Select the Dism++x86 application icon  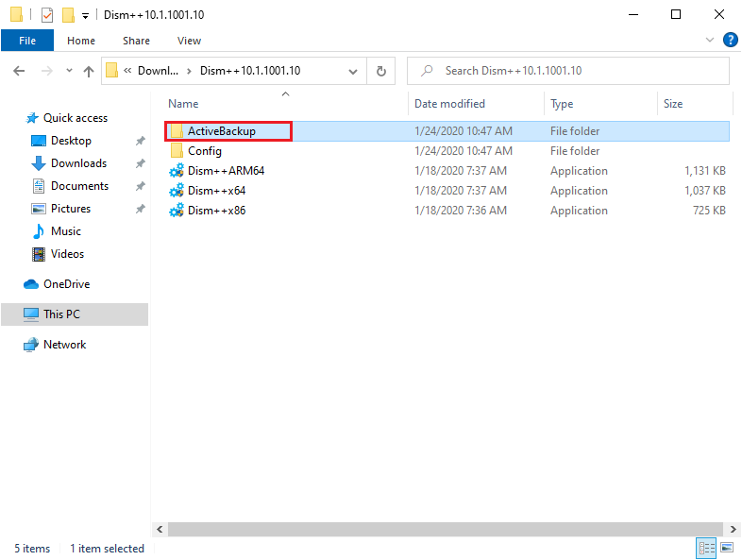[177, 211]
